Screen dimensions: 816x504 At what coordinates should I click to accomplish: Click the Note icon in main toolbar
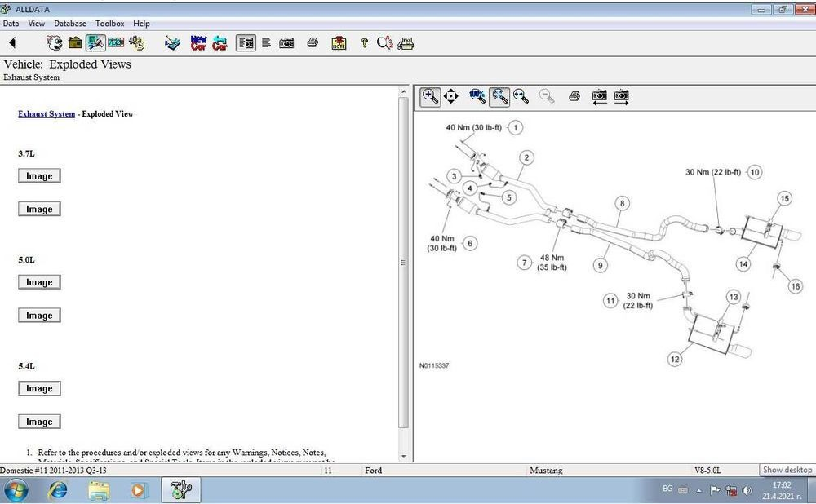[x=337, y=42]
